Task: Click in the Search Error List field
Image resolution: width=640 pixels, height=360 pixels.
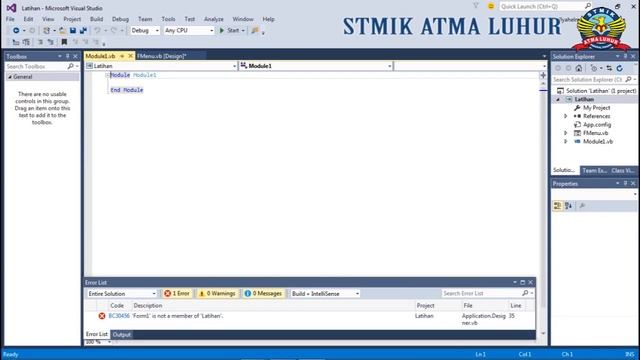Action: (482, 293)
